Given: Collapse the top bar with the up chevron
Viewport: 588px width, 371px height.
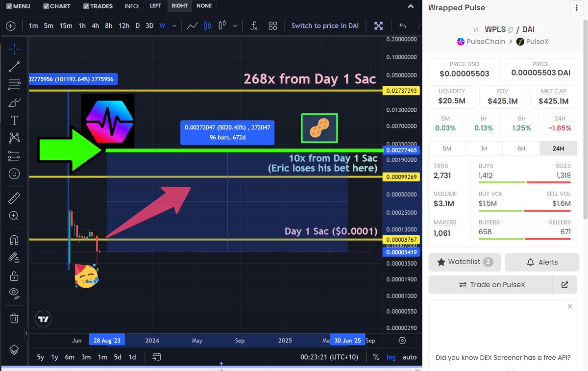Looking at the screenshot, I should (411, 6).
